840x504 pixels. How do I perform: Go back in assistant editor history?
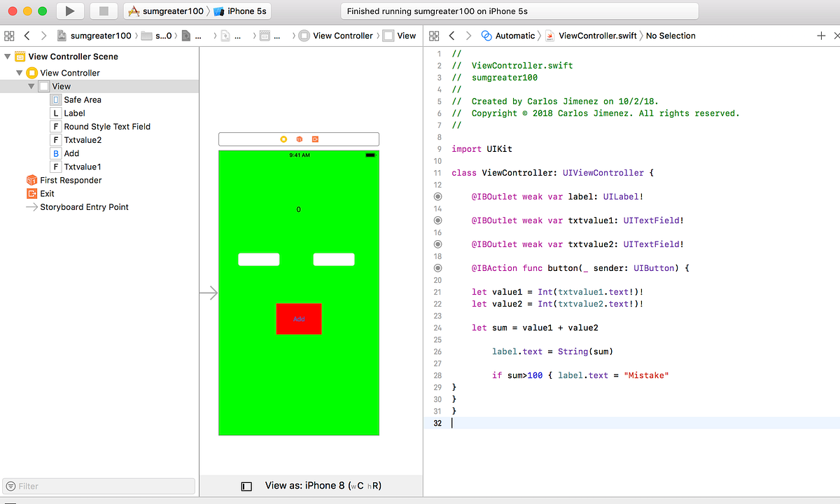[451, 36]
